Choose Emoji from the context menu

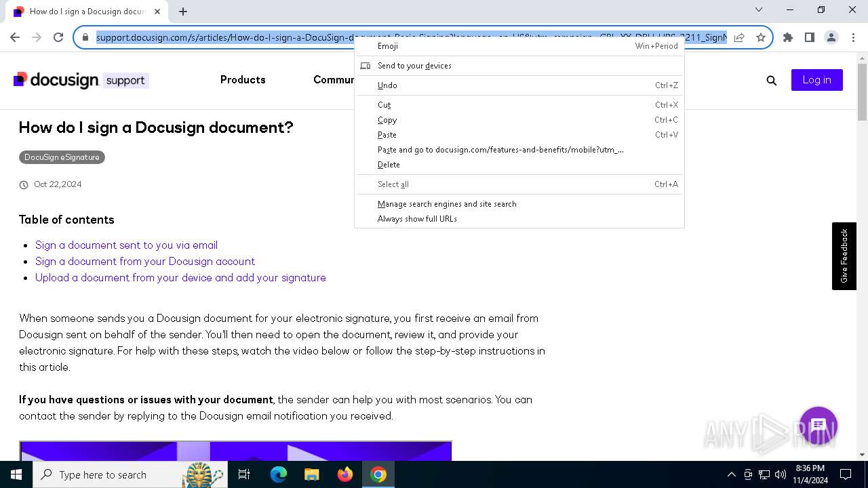click(x=519, y=46)
